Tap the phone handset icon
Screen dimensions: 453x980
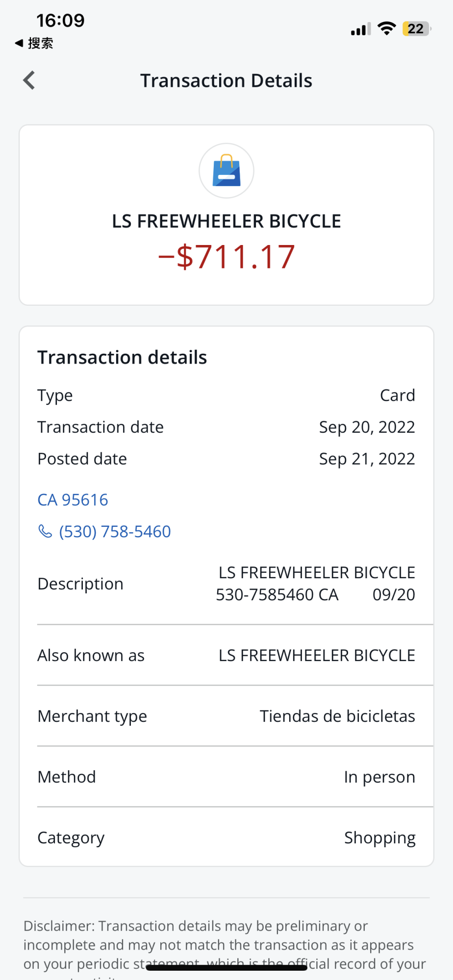(45, 531)
